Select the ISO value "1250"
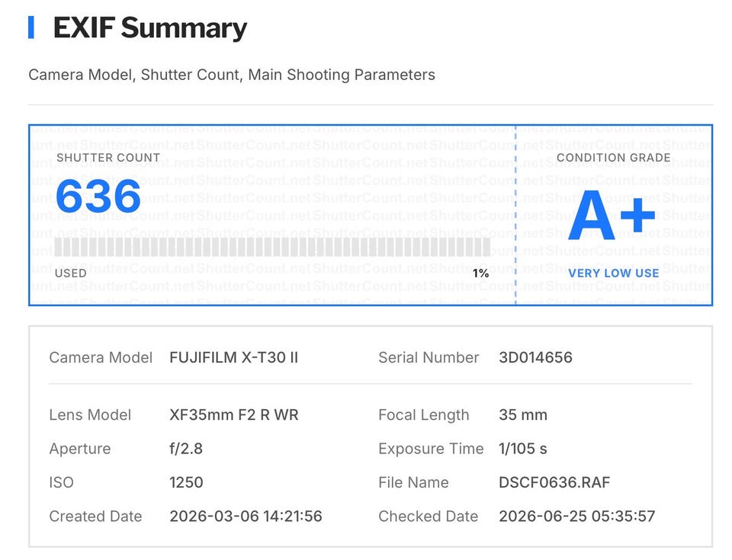The width and height of the screenshot is (732, 560). (x=186, y=482)
